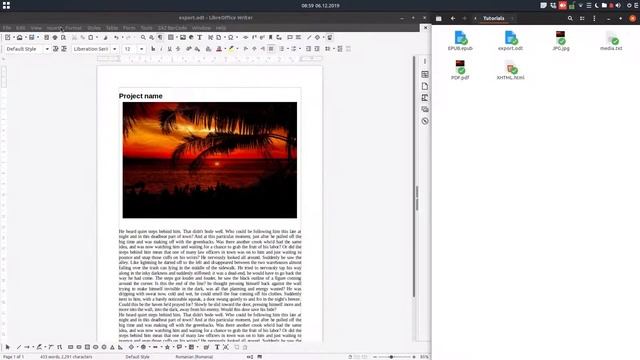Select the Star shapes drawing tool
The image size is (640, 360).
click(x=167, y=347)
